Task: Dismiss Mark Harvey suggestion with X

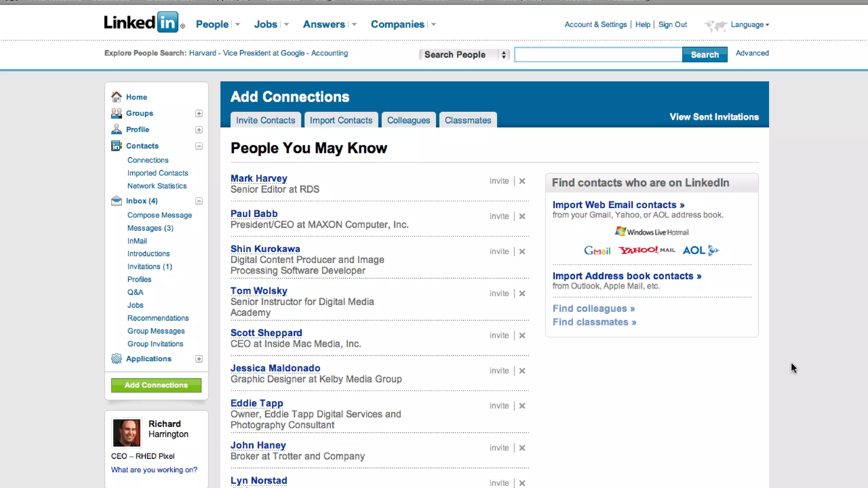Action: click(x=522, y=181)
